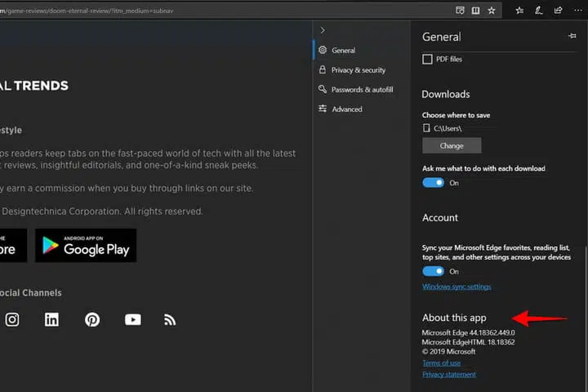Click the Downloads section heading

click(x=446, y=94)
